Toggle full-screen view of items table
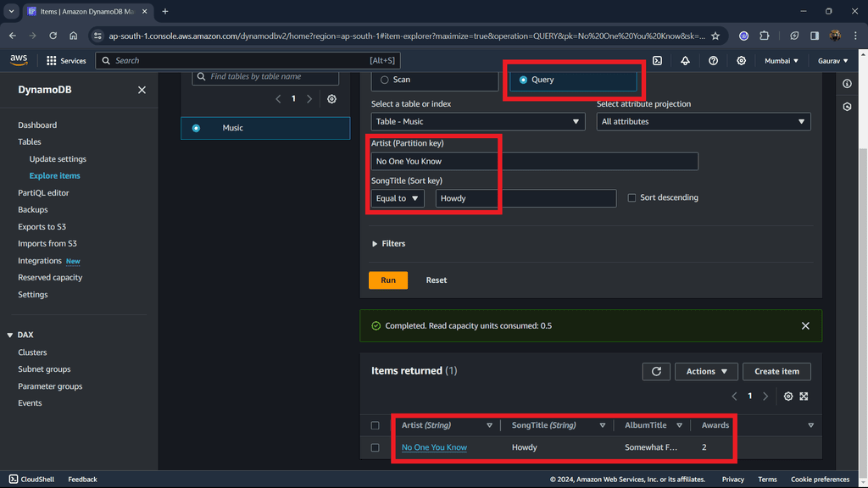The height and width of the screenshot is (488, 868). [804, 396]
